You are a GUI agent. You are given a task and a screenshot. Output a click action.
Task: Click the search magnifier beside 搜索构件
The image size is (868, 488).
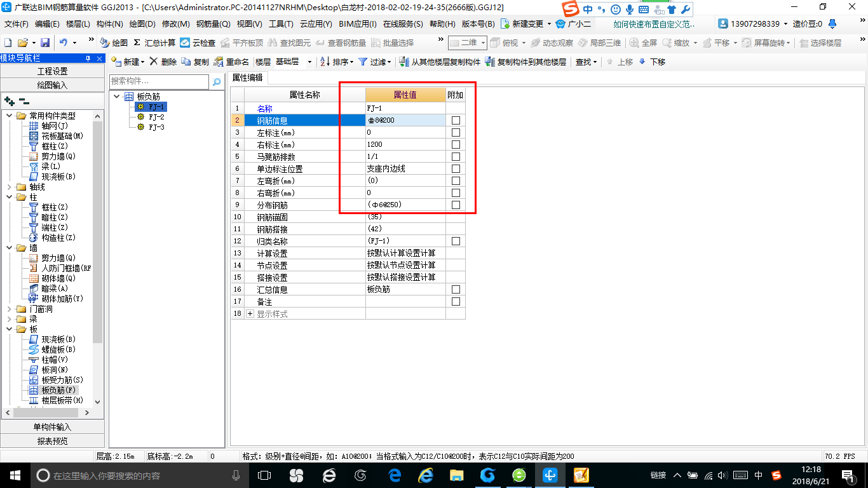coord(217,82)
